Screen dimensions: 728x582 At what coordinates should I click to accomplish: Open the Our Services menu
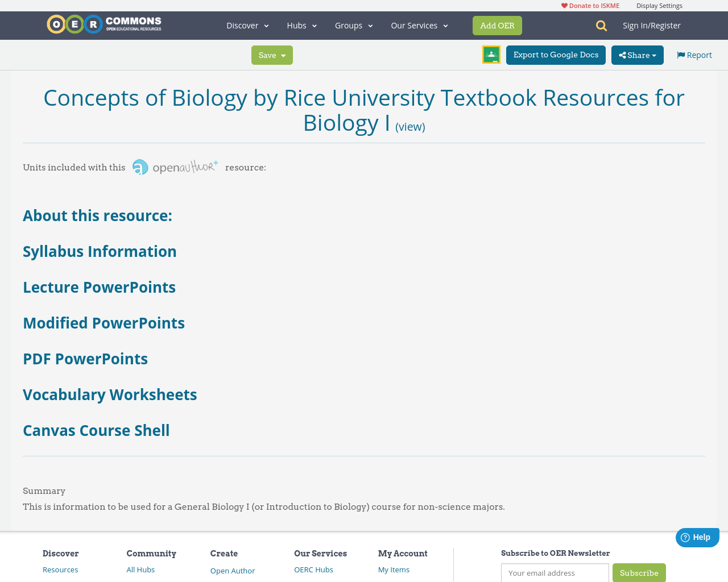click(x=419, y=25)
